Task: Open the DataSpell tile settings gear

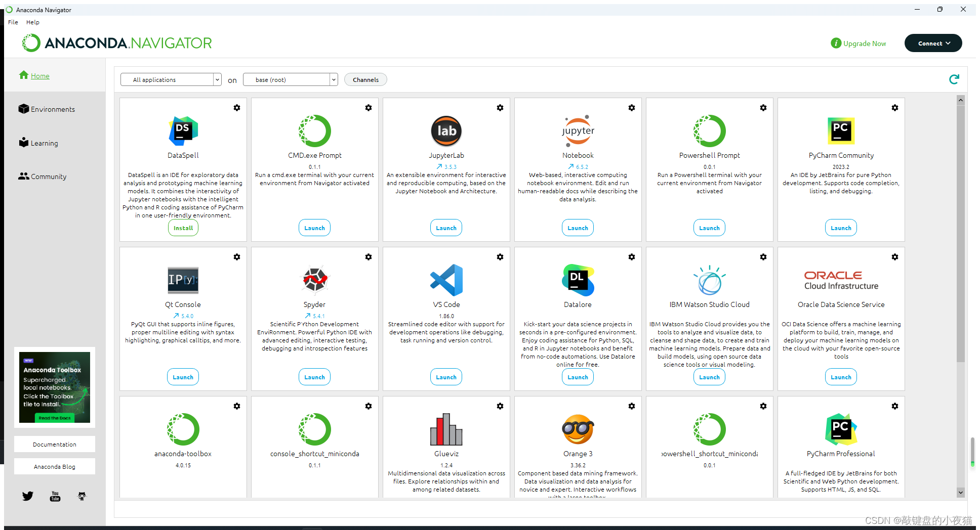Action: coord(237,108)
